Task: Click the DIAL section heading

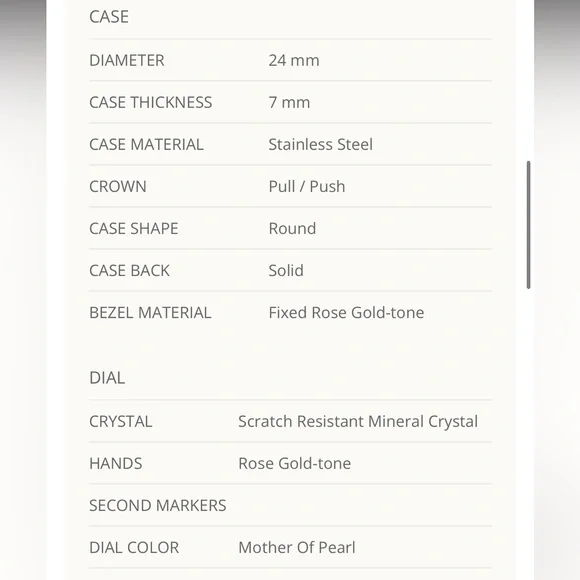Action: [x=107, y=378]
